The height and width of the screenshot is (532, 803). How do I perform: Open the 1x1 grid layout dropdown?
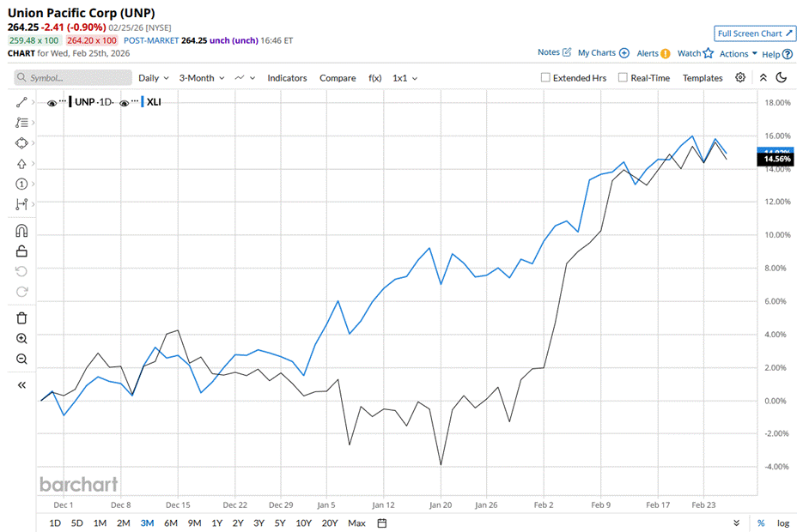coord(405,78)
